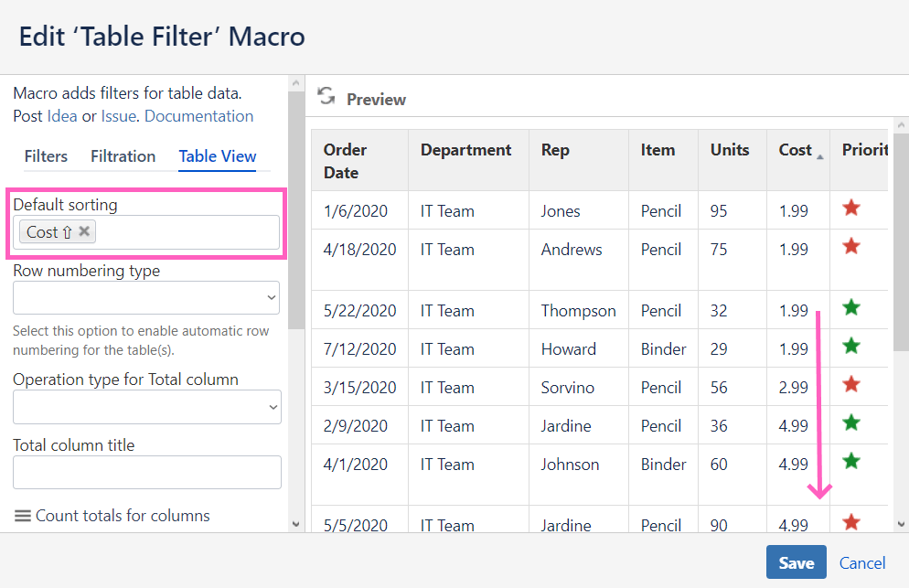The height and width of the screenshot is (588, 909).
Task: Click inside the Total column title input field
Action: pos(146,472)
